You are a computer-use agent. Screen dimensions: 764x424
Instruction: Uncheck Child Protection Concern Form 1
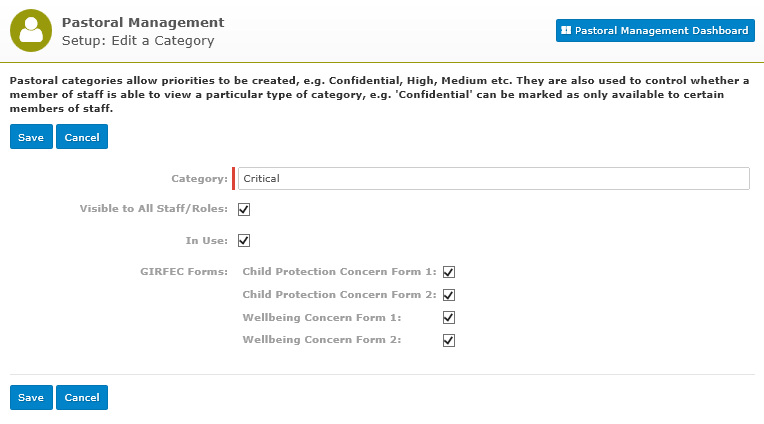click(x=449, y=272)
